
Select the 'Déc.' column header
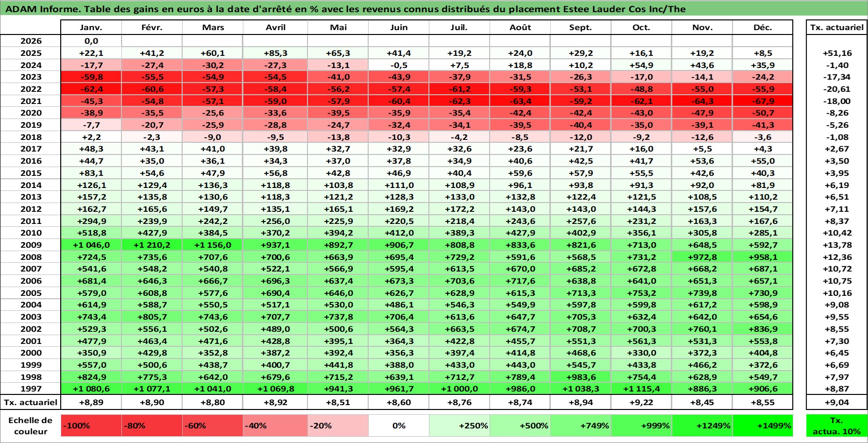pyautogui.click(x=763, y=27)
